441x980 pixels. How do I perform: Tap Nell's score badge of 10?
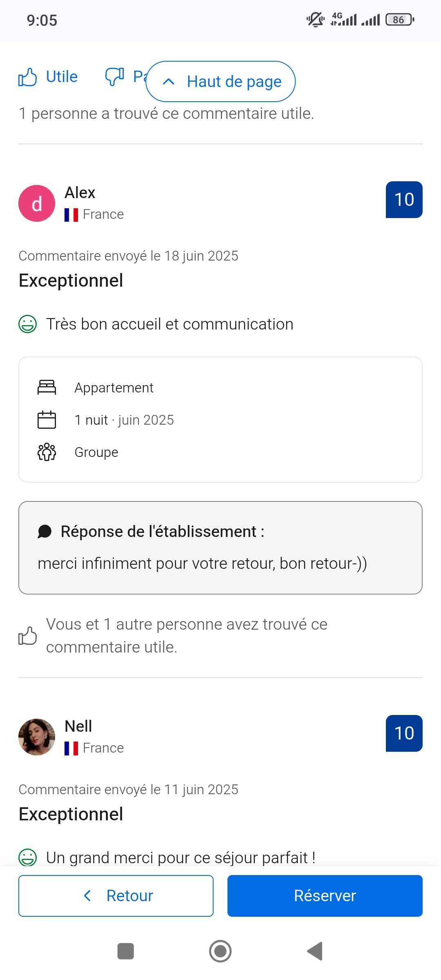(x=404, y=733)
